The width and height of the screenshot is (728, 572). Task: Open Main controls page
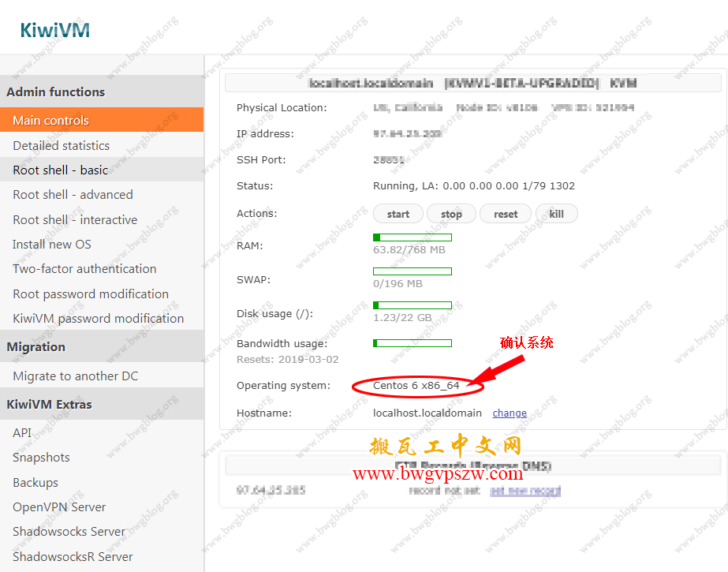(x=102, y=120)
